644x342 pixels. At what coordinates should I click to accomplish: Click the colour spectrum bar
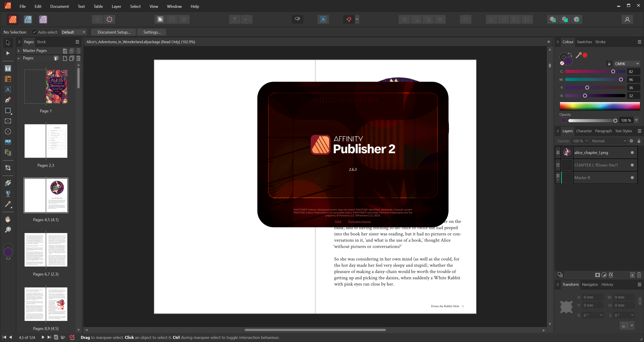coord(600,106)
